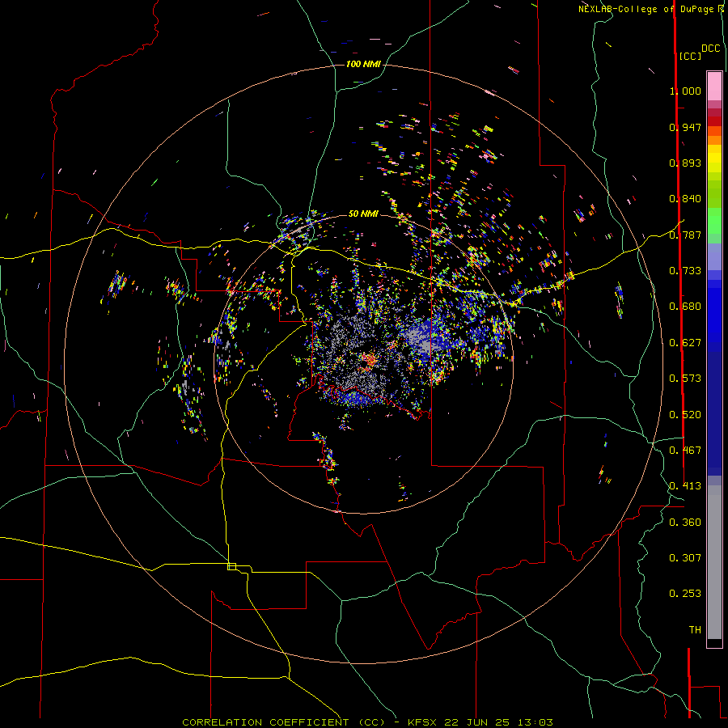728x728 pixels.
Task: Click the 0.573 scale value
Action: (685, 379)
